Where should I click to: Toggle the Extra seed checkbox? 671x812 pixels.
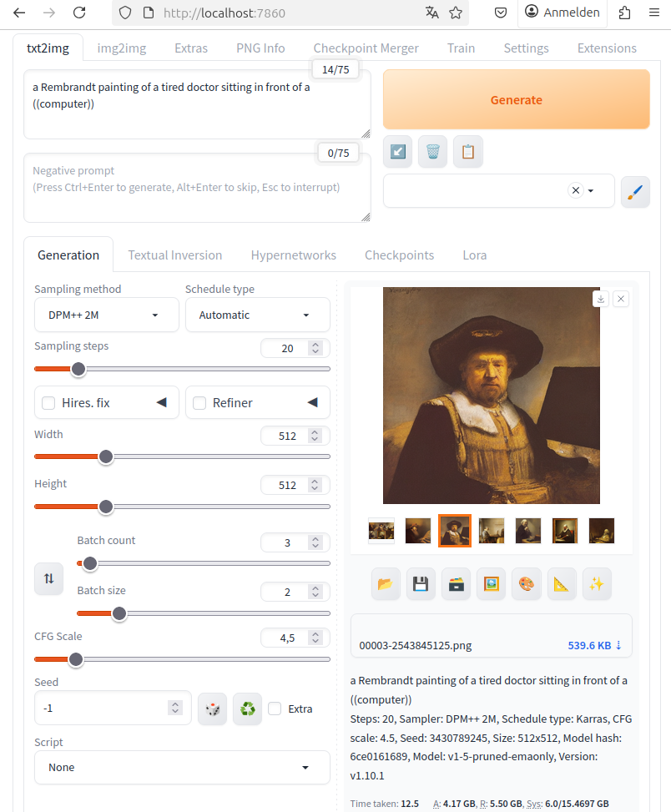pos(275,709)
